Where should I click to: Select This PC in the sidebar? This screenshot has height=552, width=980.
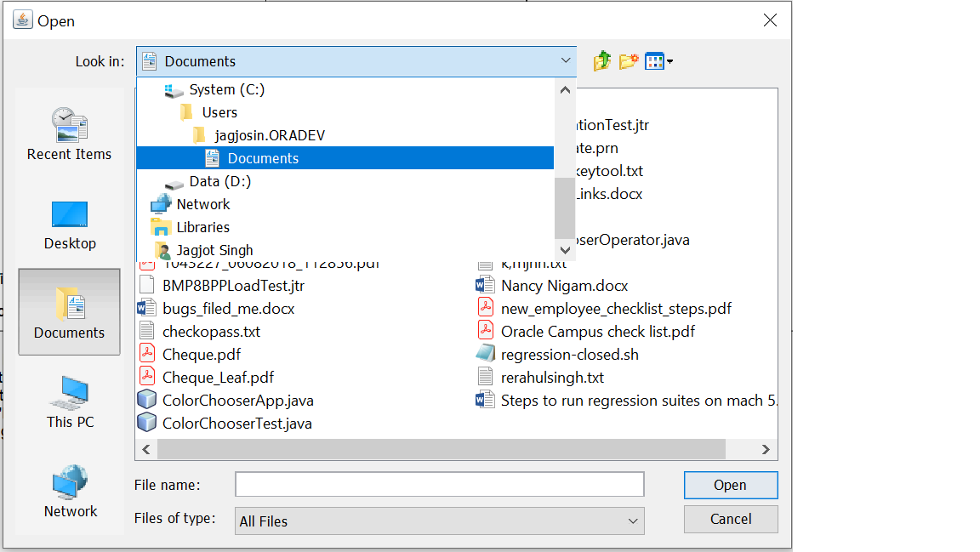click(70, 402)
